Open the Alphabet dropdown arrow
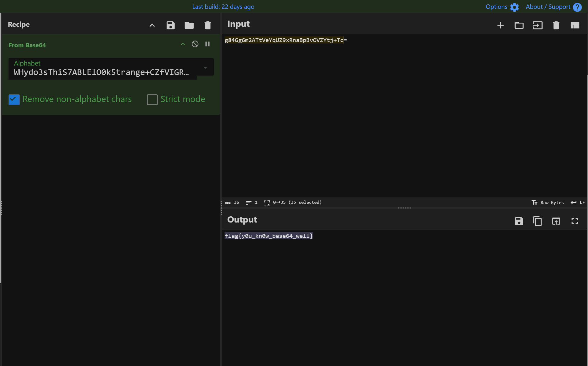 tap(205, 68)
